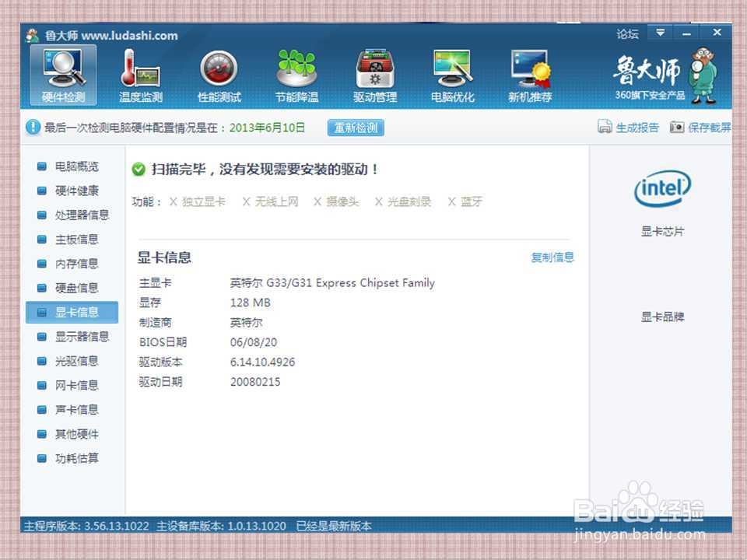The image size is (747, 560).
Task: Open the title bar dropdown menu arrow
Action: click(x=661, y=33)
